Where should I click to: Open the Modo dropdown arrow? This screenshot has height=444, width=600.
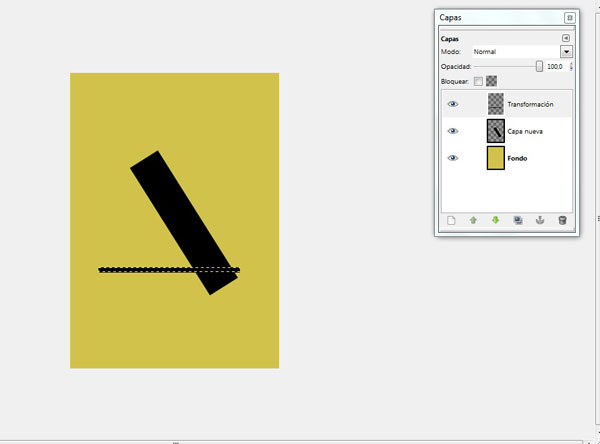point(566,52)
